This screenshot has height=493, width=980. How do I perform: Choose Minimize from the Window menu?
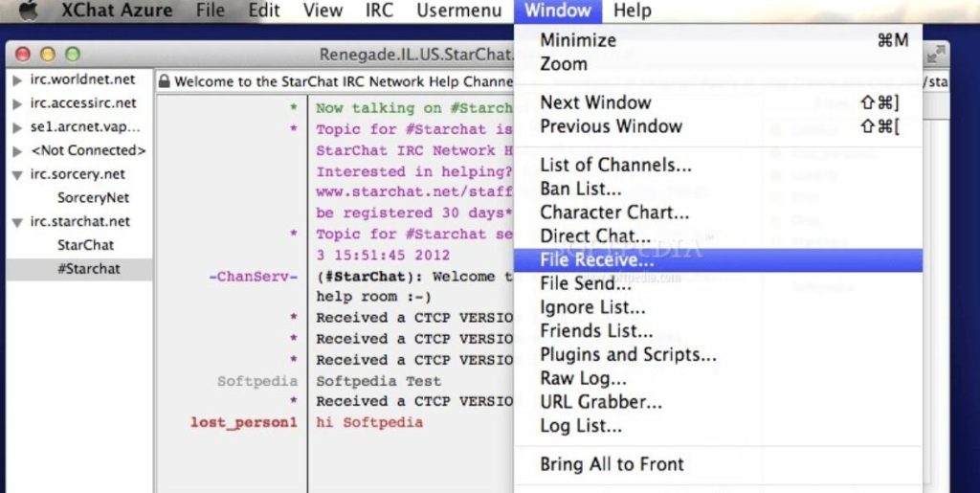pos(718,40)
